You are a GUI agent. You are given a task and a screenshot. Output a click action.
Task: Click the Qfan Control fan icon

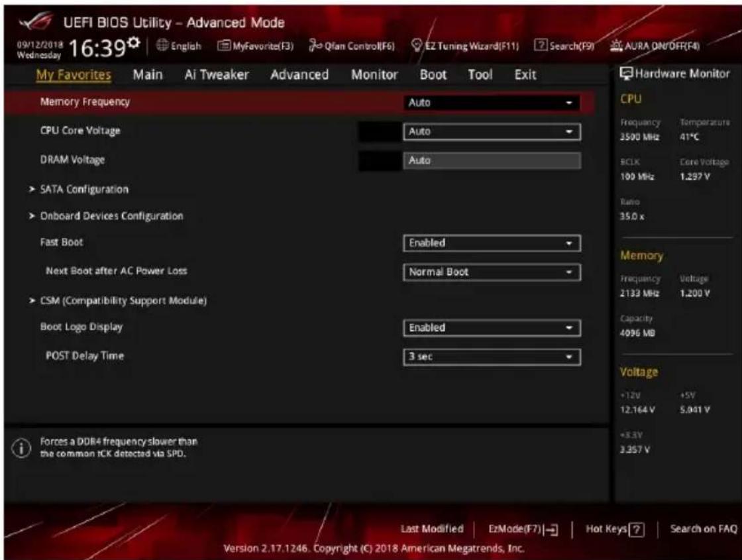pyautogui.click(x=315, y=46)
